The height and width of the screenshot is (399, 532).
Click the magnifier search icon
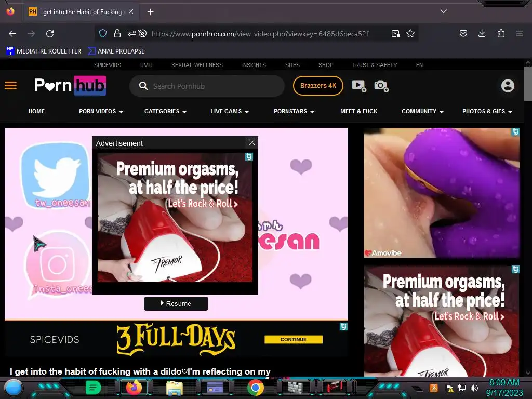[143, 86]
